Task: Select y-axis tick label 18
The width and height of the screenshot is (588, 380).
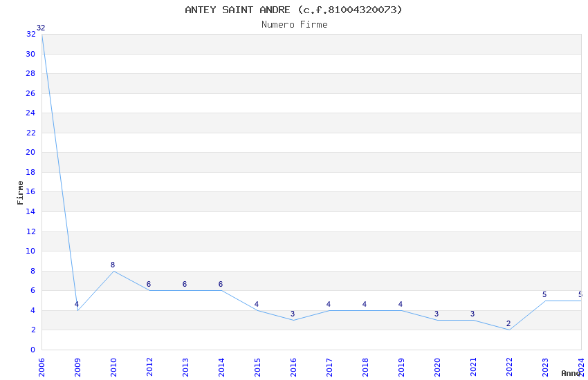Action: pyautogui.click(x=30, y=172)
